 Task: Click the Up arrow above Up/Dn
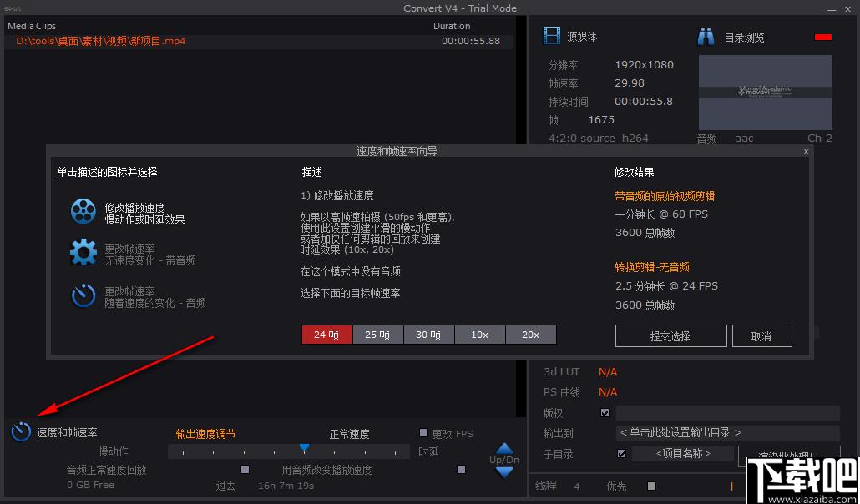(x=504, y=449)
